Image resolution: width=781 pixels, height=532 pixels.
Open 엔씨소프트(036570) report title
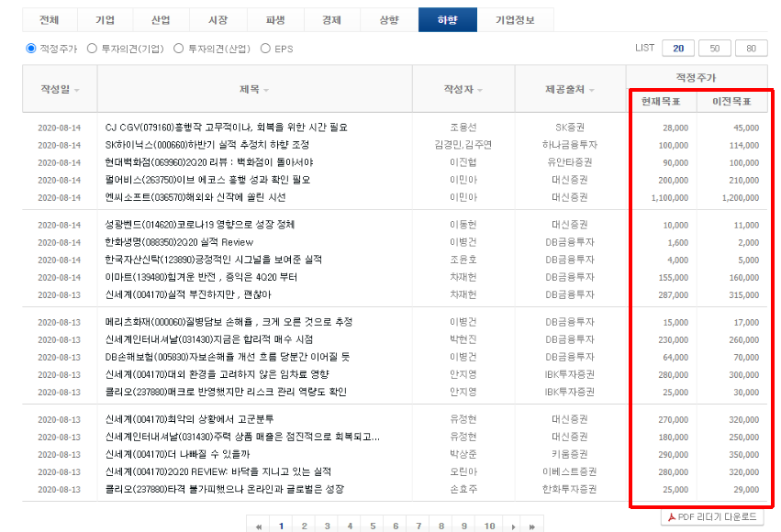[195, 197]
